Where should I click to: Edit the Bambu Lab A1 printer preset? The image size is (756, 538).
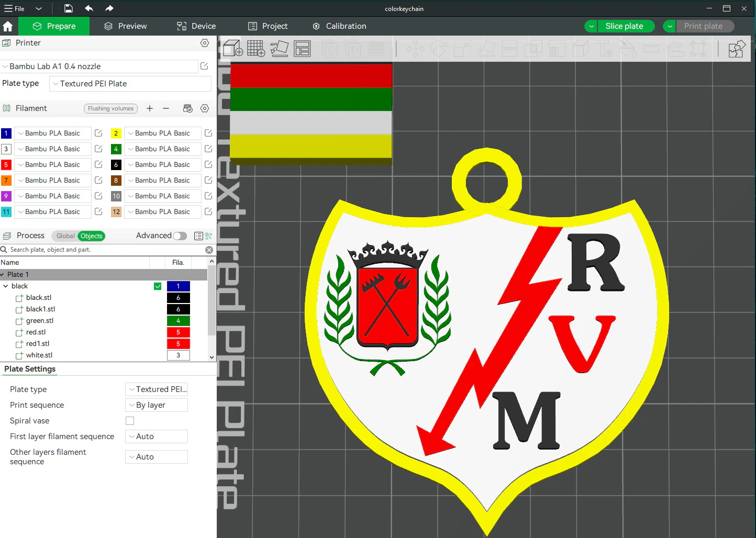[204, 66]
